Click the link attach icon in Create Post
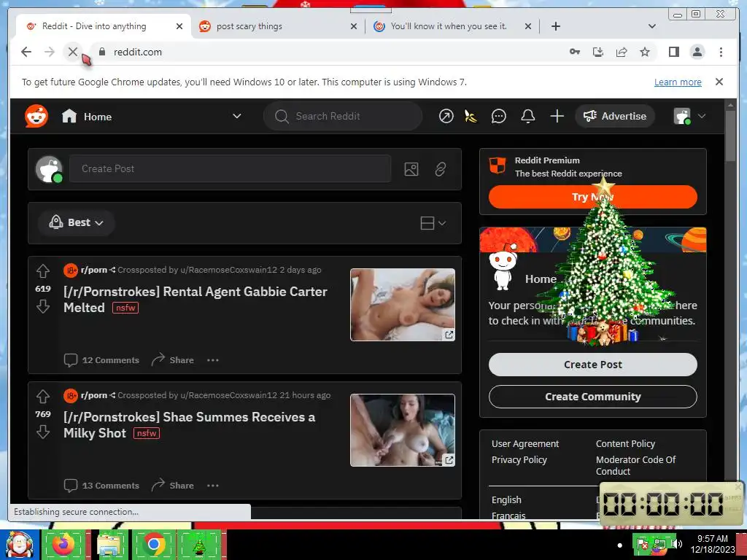 (x=440, y=169)
